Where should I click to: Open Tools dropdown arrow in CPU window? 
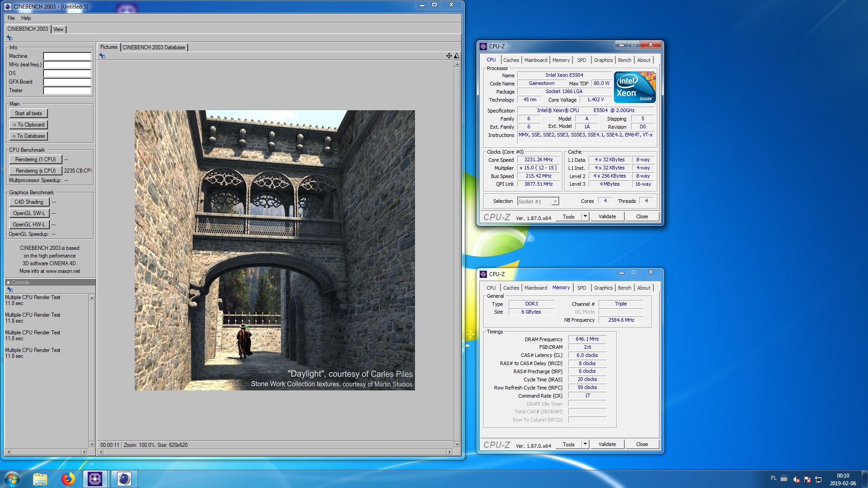pyautogui.click(x=585, y=216)
